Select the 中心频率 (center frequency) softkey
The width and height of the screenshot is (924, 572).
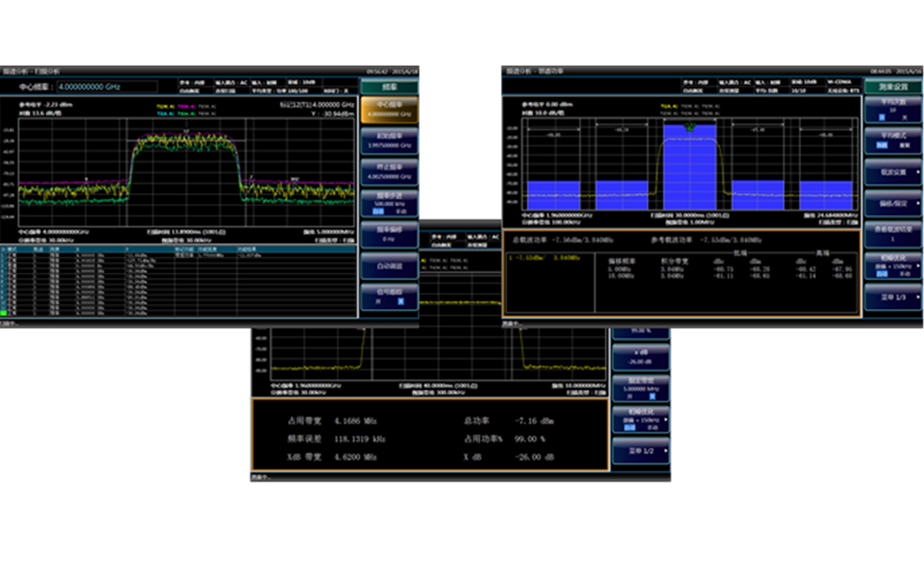pyautogui.click(x=390, y=111)
